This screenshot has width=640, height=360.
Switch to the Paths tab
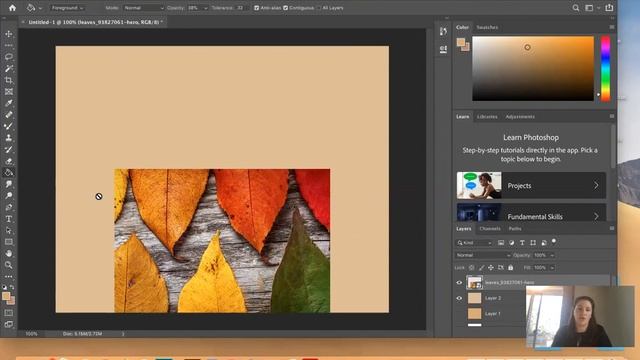(515, 229)
